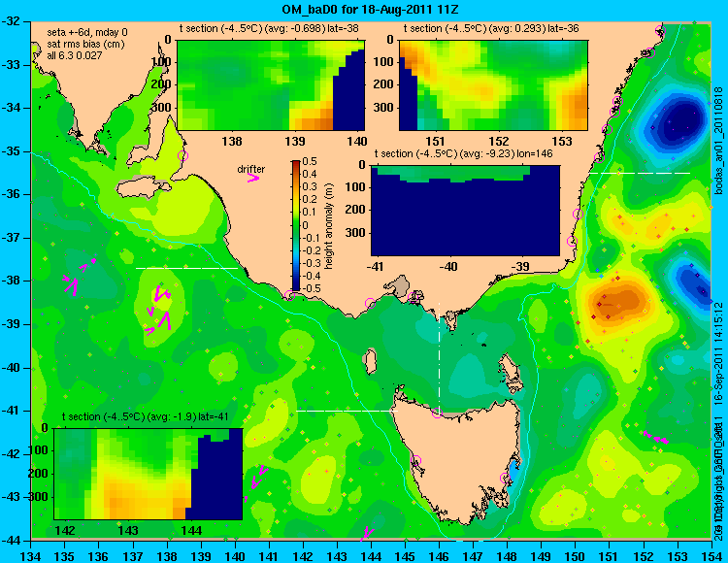Click the magenta station circle on Tasmania's north coast

coord(437,413)
